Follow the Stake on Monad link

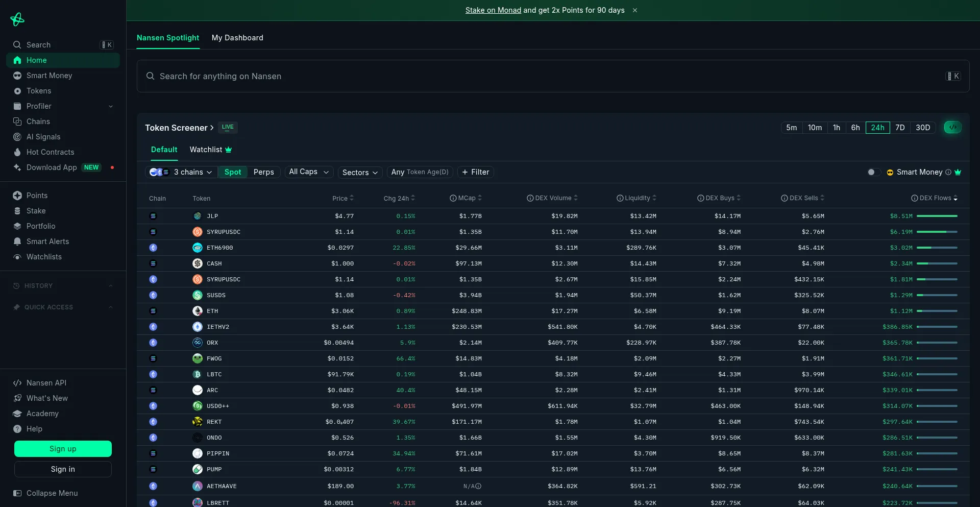tap(493, 10)
